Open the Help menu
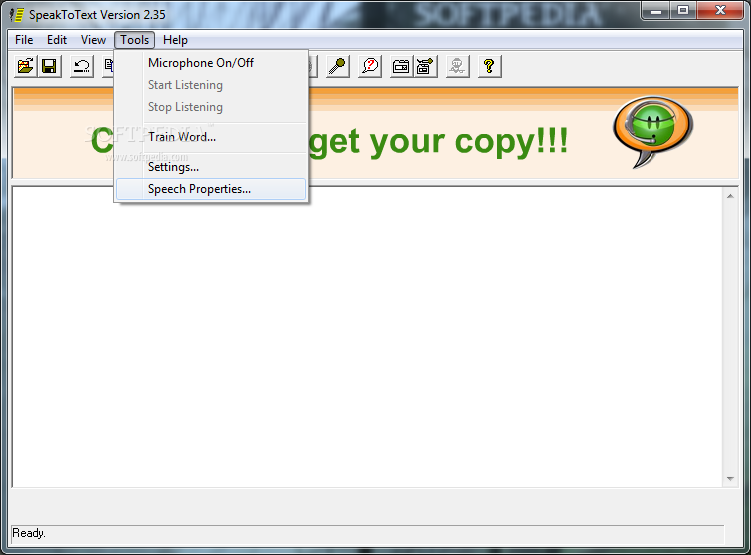Image resolution: width=751 pixels, height=555 pixels. (175, 40)
